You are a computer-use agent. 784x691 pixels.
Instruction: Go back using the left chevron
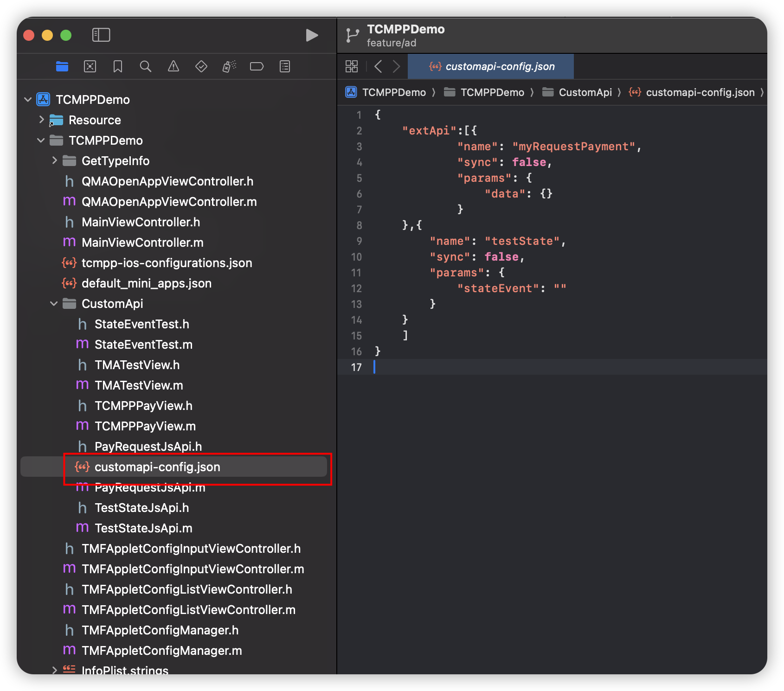click(x=378, y=66)
